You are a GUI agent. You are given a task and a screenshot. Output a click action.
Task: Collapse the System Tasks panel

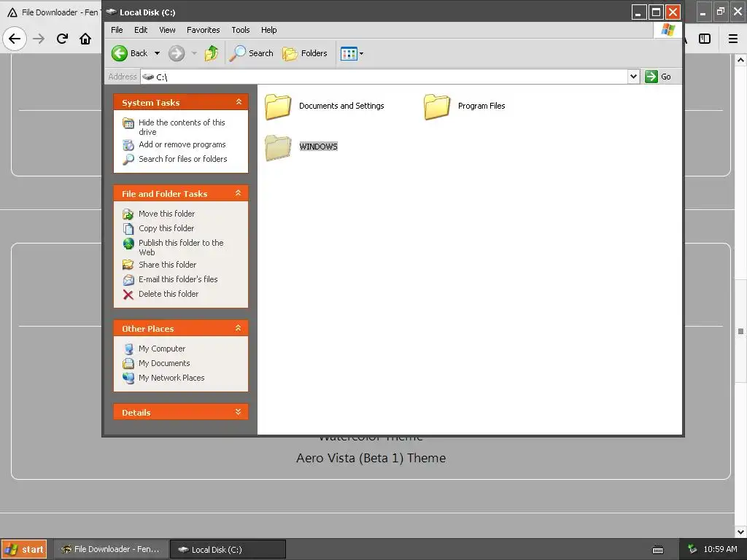pyautogui.click(x=239, y=102)
